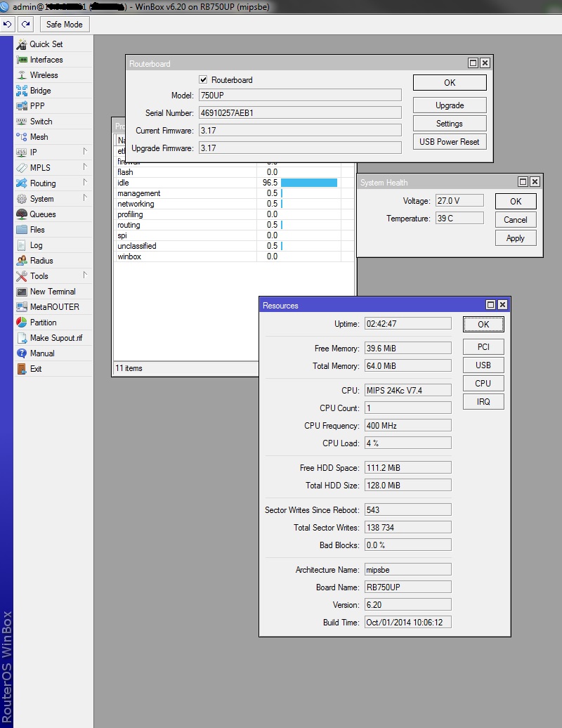Click the IP menu icon

tap(22, 152)
